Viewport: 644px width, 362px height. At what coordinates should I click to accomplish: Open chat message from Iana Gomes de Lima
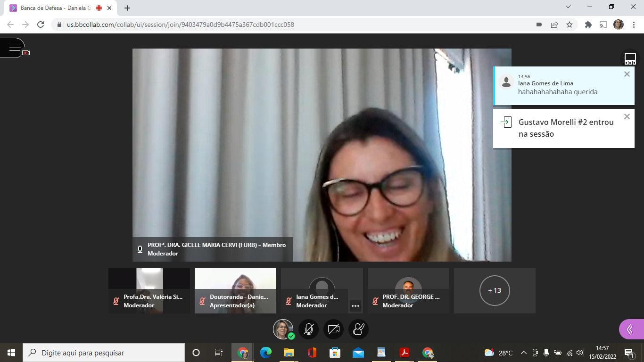[x=563, y=86]
